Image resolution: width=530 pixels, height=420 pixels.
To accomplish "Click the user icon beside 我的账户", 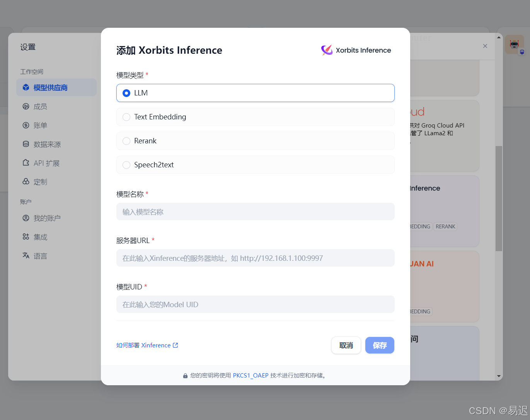I will pyautogui.click(x=26, y=218).
